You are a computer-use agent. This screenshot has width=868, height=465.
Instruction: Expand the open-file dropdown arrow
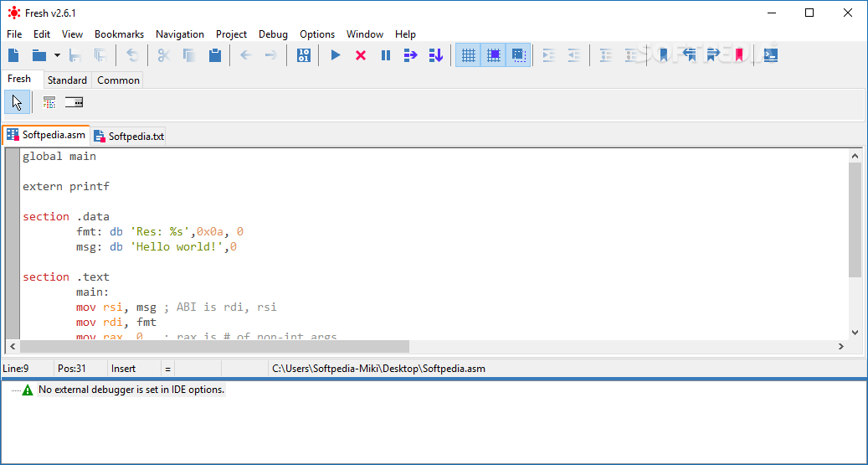[x=57, y=55]
